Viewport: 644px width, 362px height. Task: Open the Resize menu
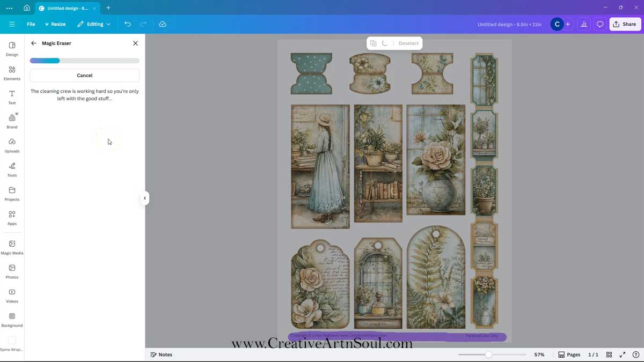(55, 24)
